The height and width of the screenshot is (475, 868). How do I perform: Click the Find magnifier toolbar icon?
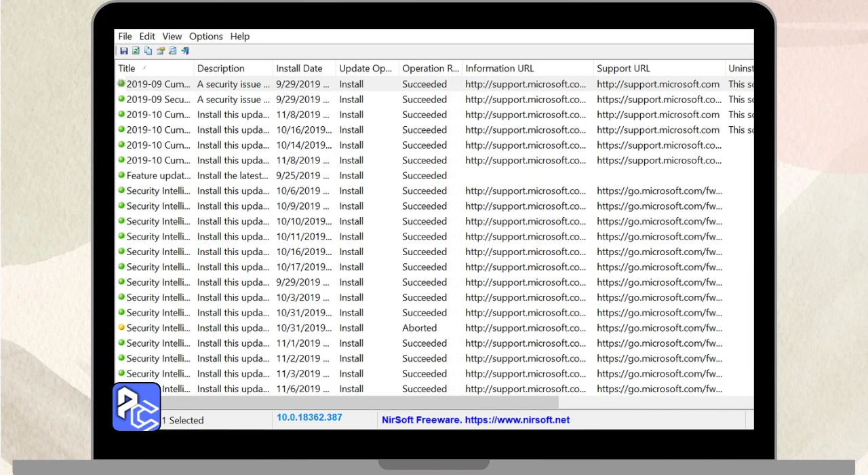(173, 51)
